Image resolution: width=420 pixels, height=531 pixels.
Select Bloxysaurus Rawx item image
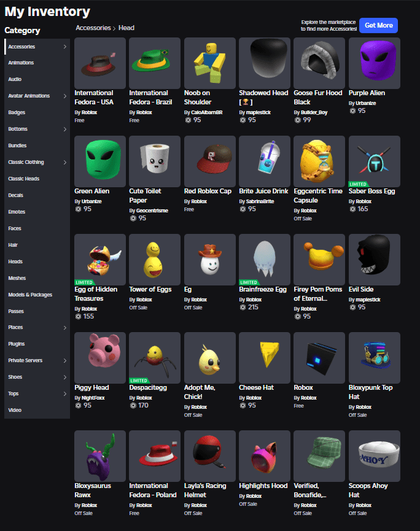tap(100, 456)
